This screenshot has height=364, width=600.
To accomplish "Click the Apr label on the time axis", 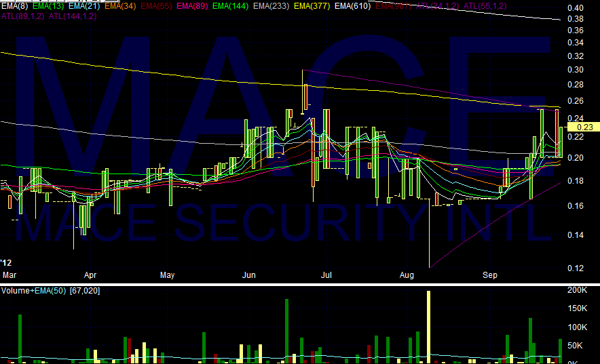I will 90,275.
